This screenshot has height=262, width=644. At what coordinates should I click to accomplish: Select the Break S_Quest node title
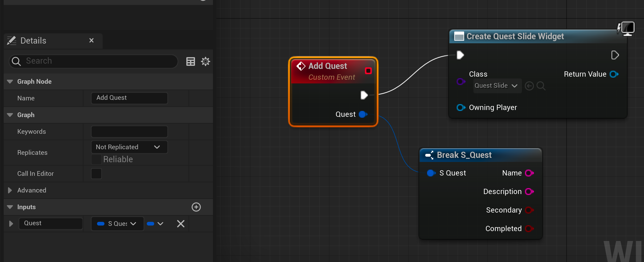464,155
